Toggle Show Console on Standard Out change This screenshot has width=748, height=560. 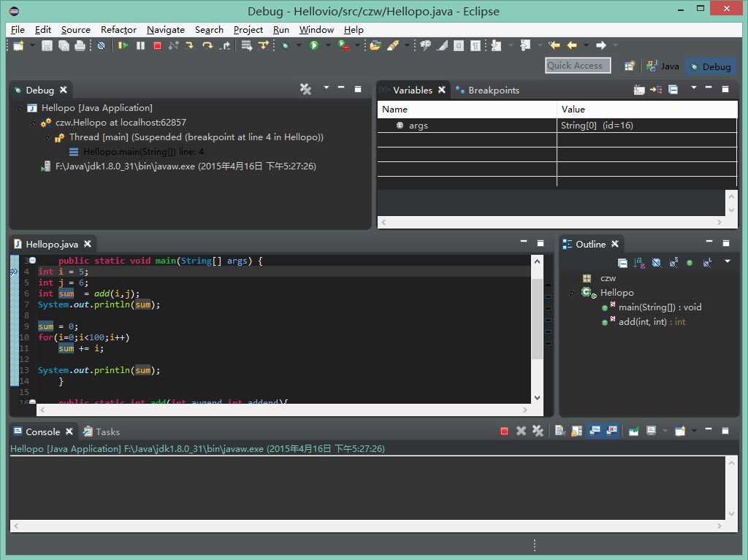(595, 431)
